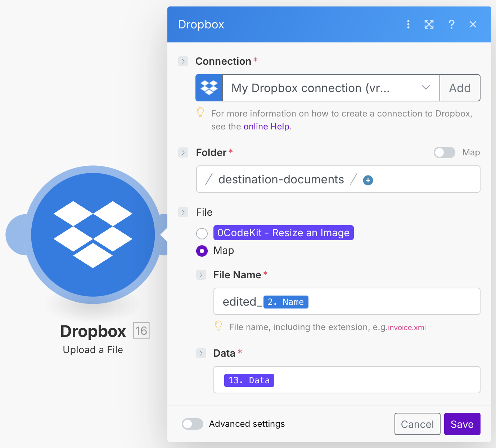
Task: Click the '13. Data' mapped variable pill
Action: pyautogui.click(x=249, y=380)
